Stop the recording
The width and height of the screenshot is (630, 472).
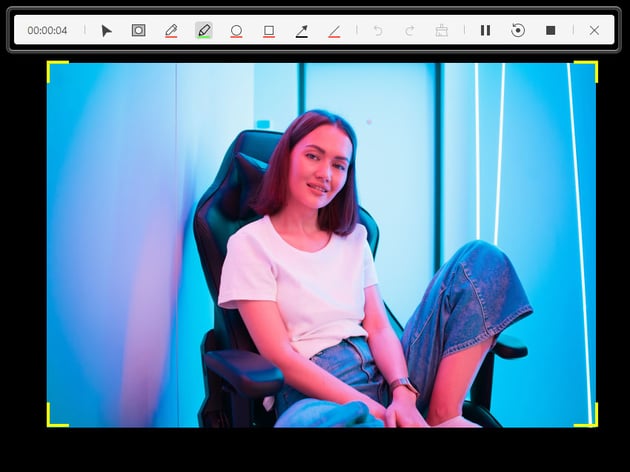pyautogui.click(x=550, y=31)
